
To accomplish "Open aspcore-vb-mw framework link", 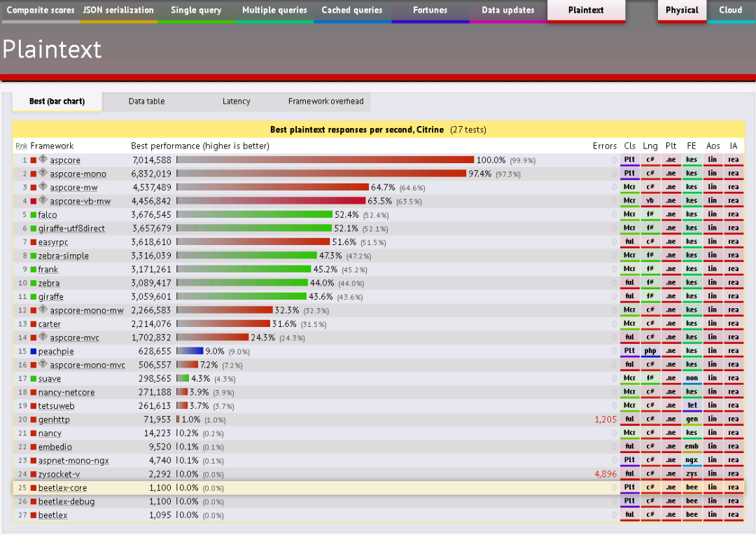I will [x=80, y=201].
